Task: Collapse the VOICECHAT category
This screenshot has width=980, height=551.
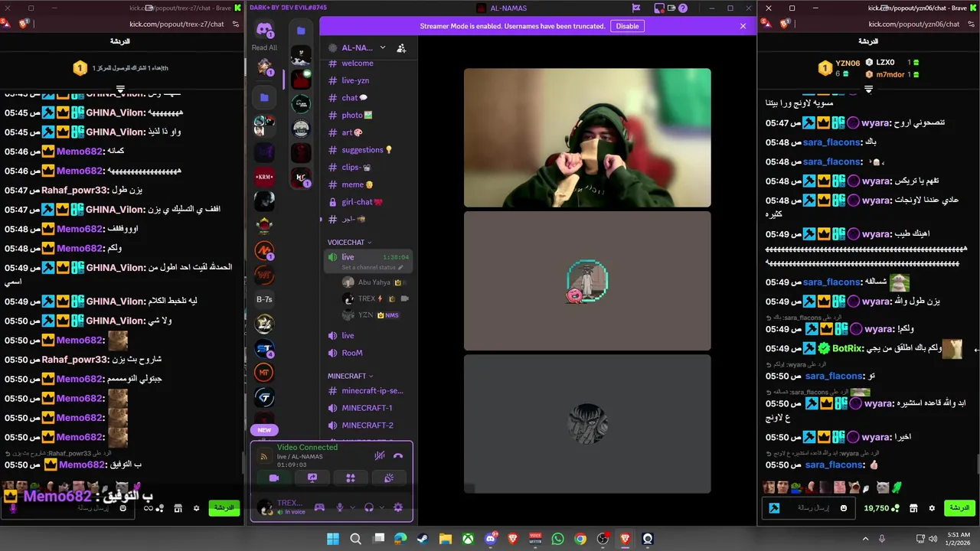Action: tap(349, 243)
